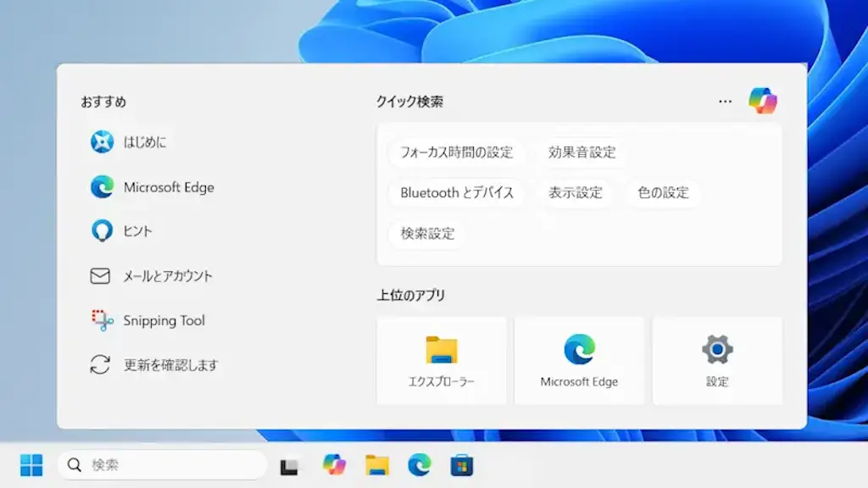This screenshot has width=868, height=488.
Task: Open the ヒント app
Action: pos(122,231)
